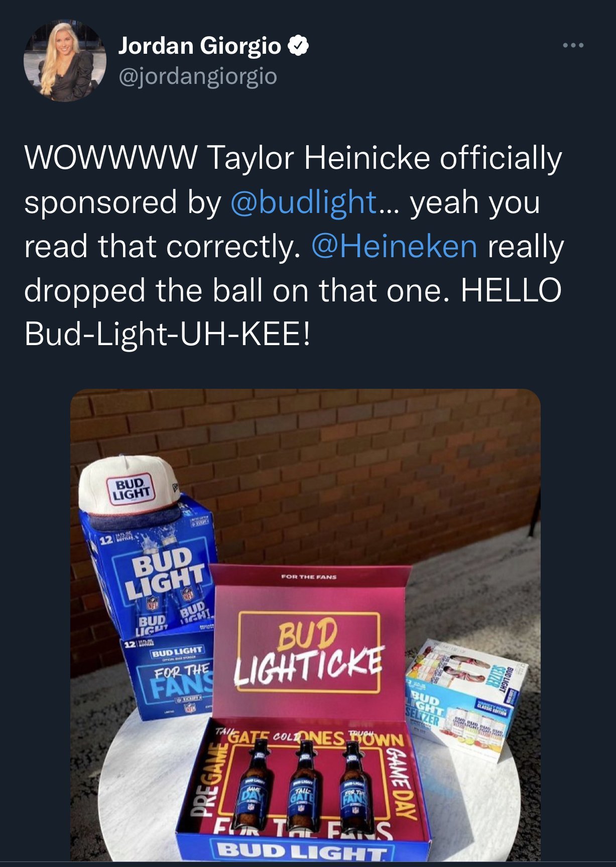Open Jordan Giorgio's profile picture

pyautogui.click(x=65, y=61)
